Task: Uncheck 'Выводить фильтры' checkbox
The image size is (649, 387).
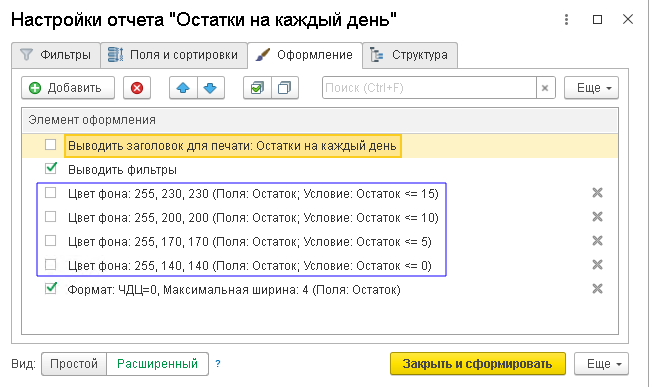Action: pyautogui.click(x=50, y=168)
